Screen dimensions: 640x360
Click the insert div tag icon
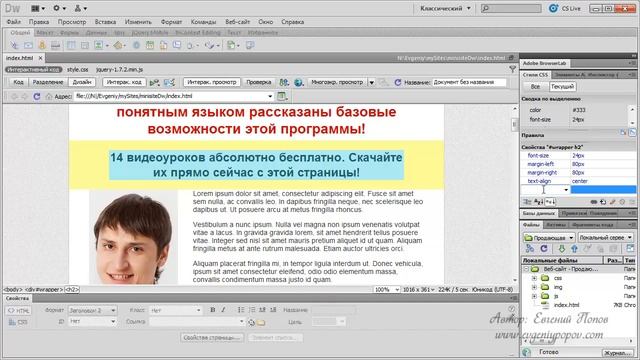(85, 45)
